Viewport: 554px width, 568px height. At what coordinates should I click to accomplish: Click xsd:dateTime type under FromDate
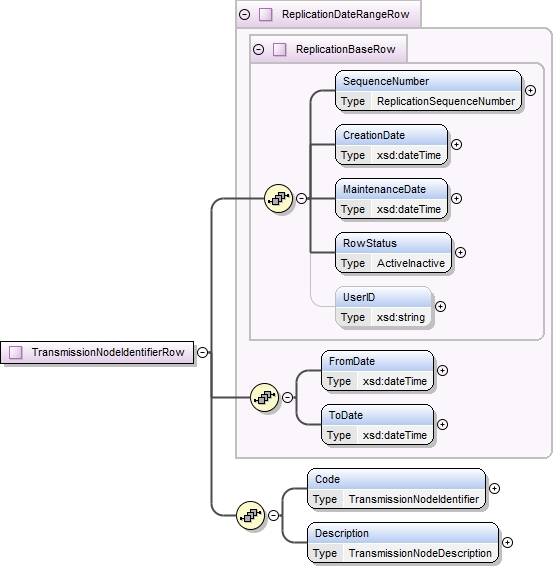pos(395,381)
